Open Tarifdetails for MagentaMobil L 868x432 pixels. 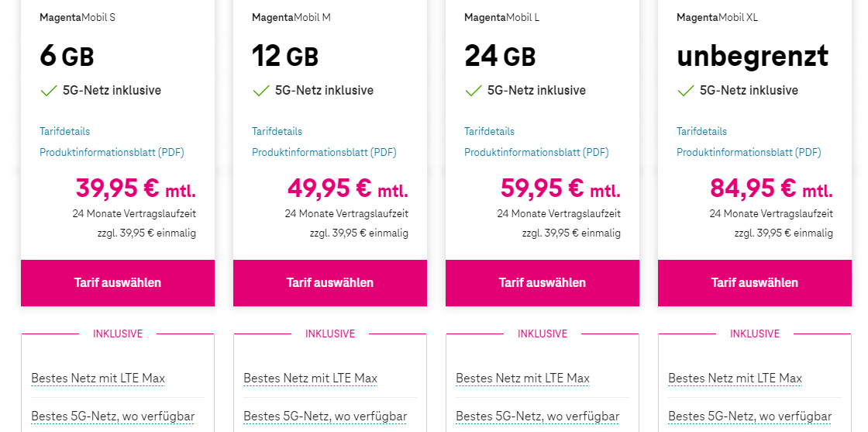point(490,132)
